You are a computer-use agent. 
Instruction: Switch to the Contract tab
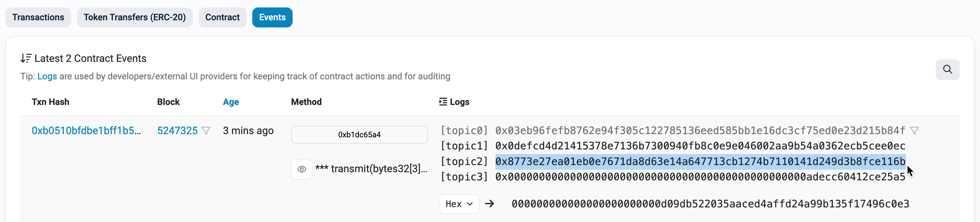222,17
